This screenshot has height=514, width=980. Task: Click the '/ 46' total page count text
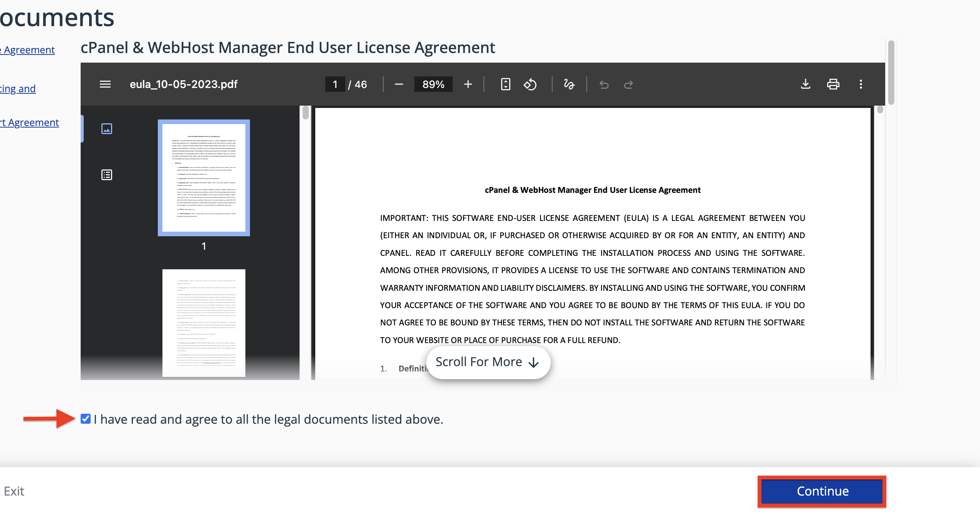point(358,85)
